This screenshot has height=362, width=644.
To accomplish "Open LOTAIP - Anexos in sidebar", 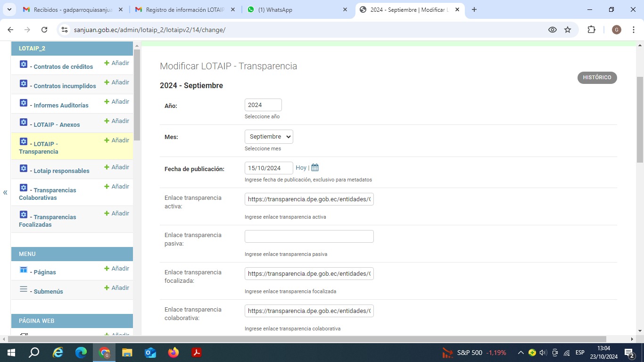I will (57, 125).
